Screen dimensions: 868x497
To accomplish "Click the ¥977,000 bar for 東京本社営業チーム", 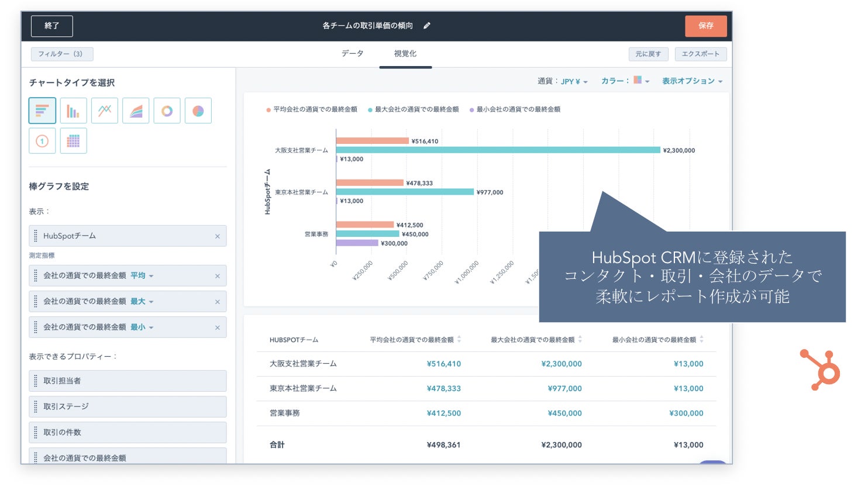I will tap(405, 192).
